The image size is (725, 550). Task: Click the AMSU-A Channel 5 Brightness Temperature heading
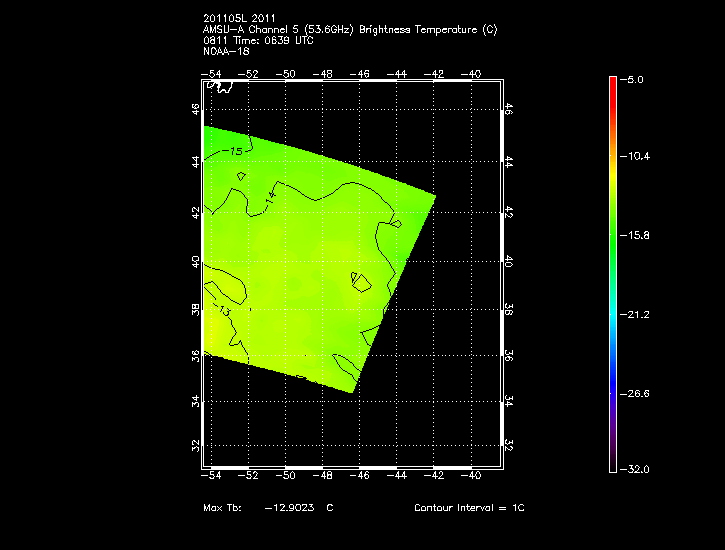coord(349,29)
